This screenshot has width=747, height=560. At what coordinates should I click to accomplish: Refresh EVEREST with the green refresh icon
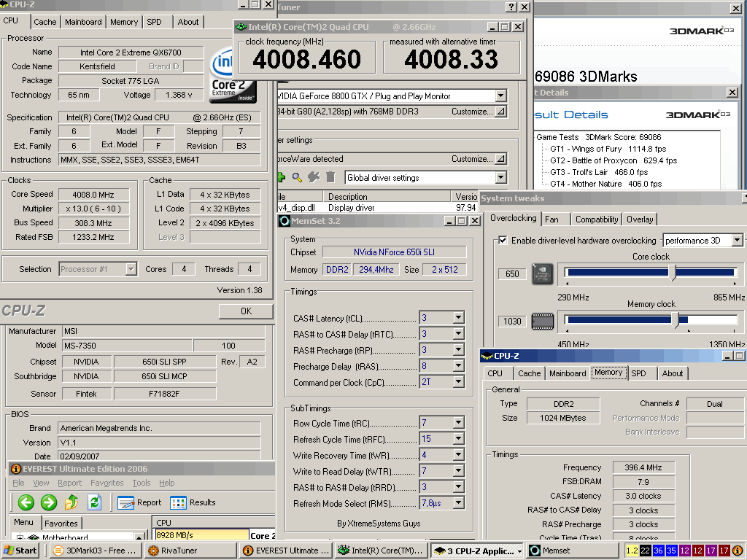(x=94, y=502)
